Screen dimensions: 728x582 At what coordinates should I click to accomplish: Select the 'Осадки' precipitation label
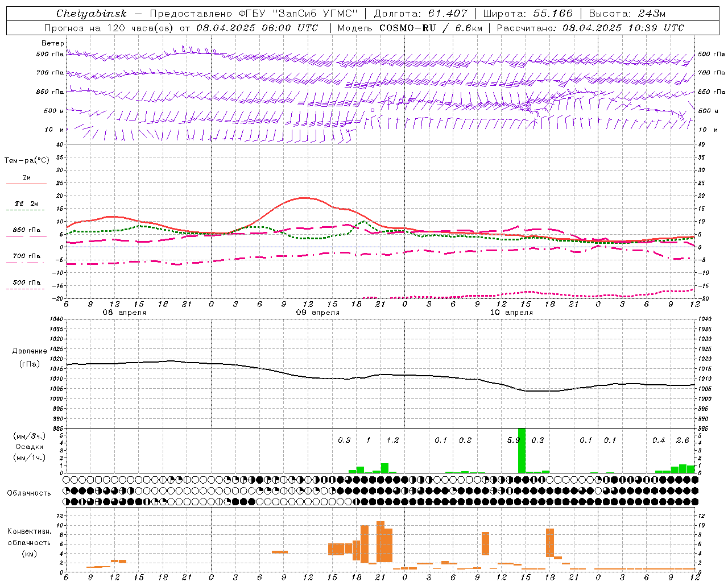30,447
